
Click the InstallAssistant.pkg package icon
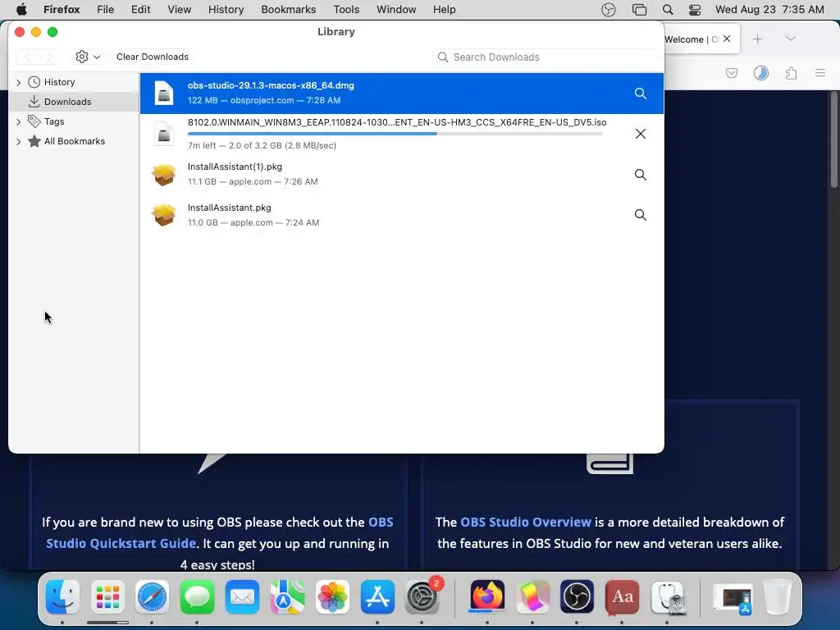(164, 215)
